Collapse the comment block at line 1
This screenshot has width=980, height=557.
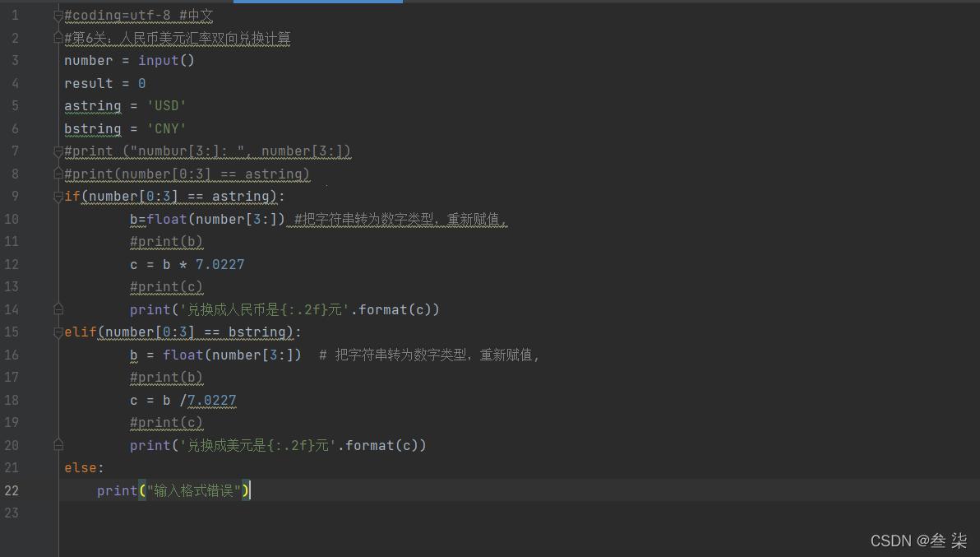coord(58,16)
